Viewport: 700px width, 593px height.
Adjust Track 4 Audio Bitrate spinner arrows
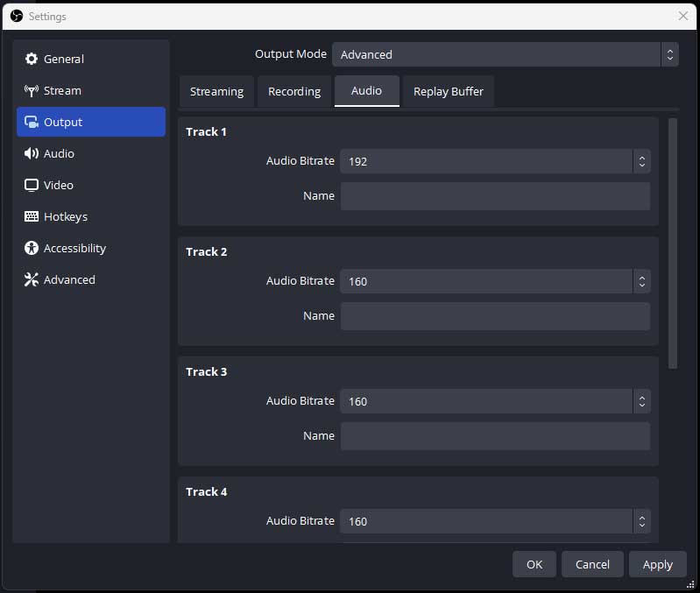(641, 521)
